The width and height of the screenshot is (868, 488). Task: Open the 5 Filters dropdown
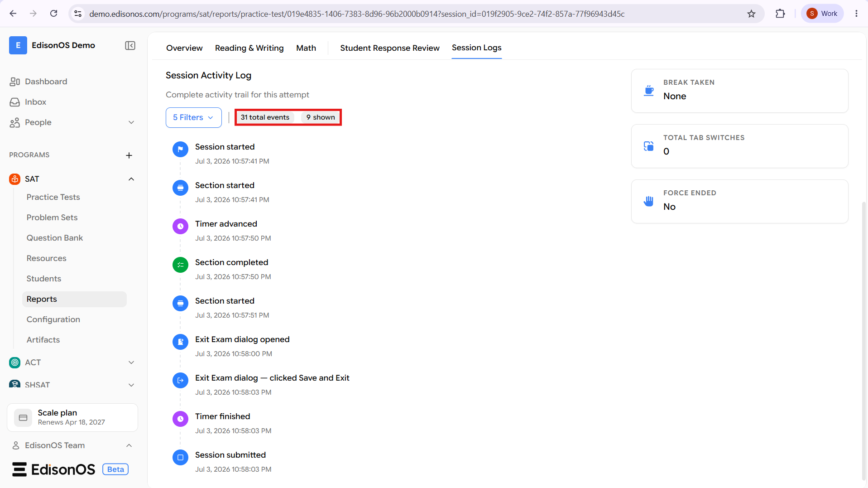pos(193,117)
